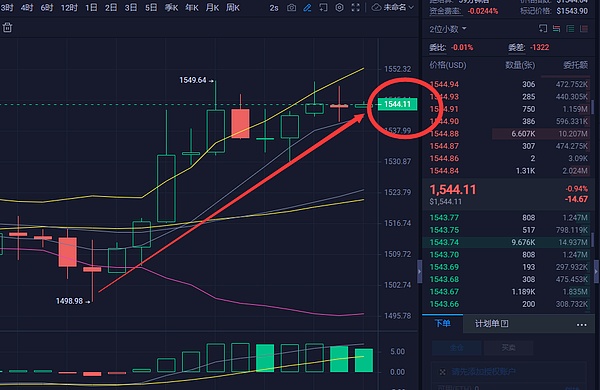Select the 12时 timeframe
This screenshot has width=600, height=390.
coord(69,8)
